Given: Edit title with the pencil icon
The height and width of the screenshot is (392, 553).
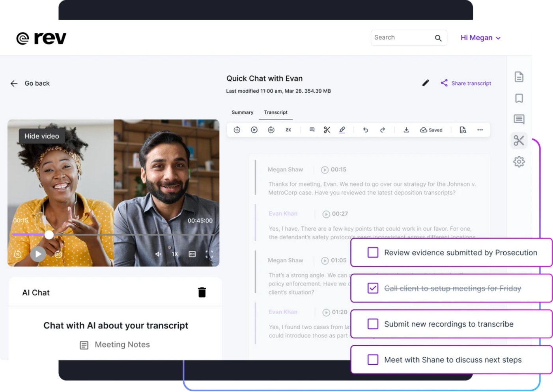Looking at the screenshot, I should [425, 83].
